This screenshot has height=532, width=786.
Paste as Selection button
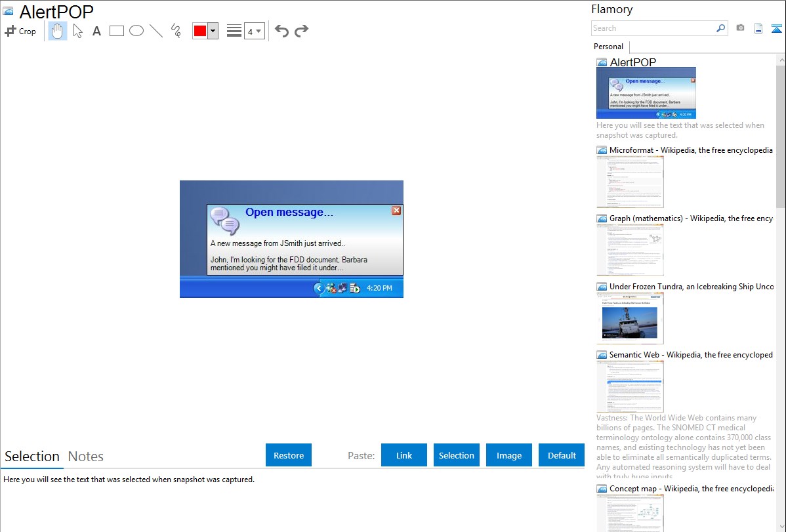point(456,455)
